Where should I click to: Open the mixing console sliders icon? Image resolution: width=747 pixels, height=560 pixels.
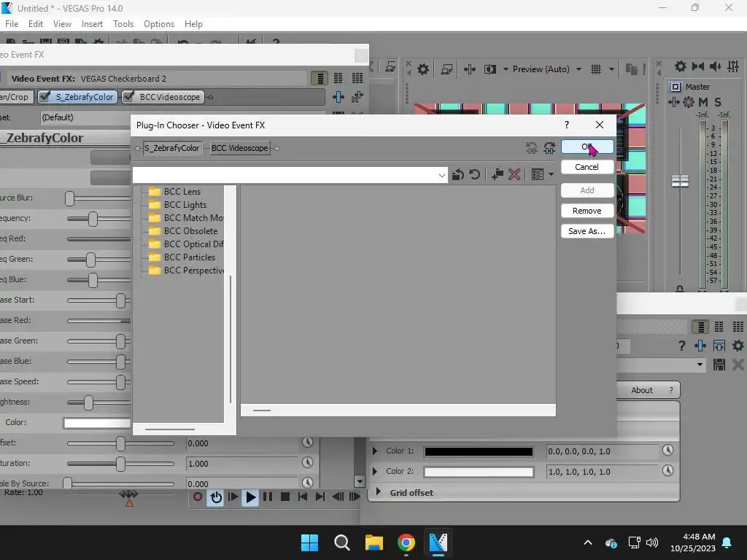point(733,66)
